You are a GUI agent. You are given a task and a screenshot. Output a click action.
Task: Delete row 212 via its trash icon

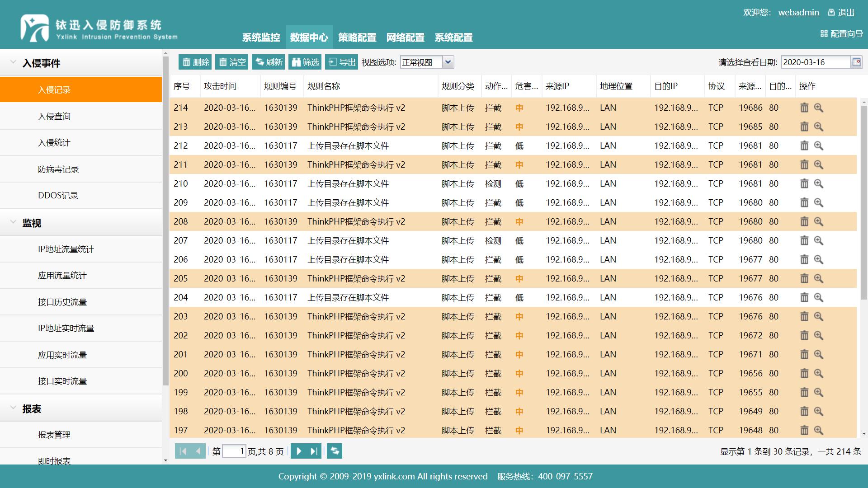(804, 145)
